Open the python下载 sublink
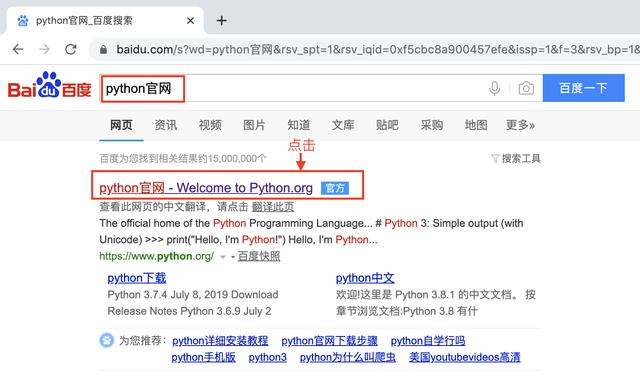Screen dimensions: 640x378 (137, 278)
